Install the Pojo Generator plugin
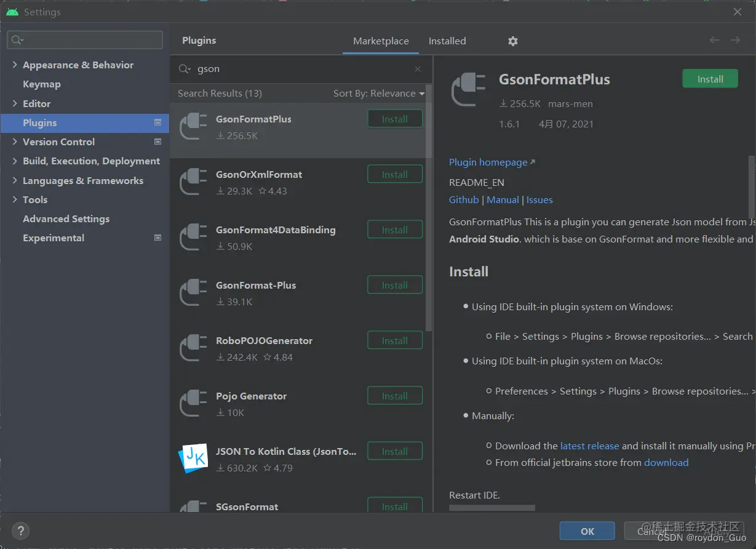 [x=395, y=396]
